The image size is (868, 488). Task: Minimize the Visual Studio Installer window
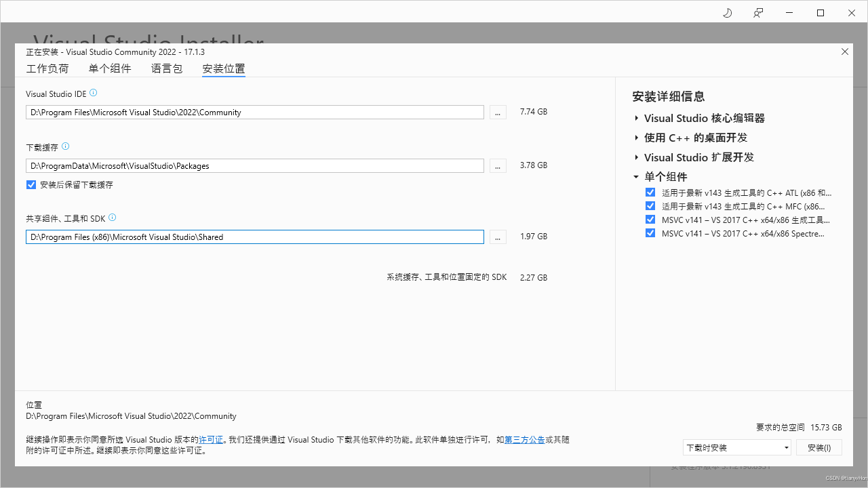(789, 13)
